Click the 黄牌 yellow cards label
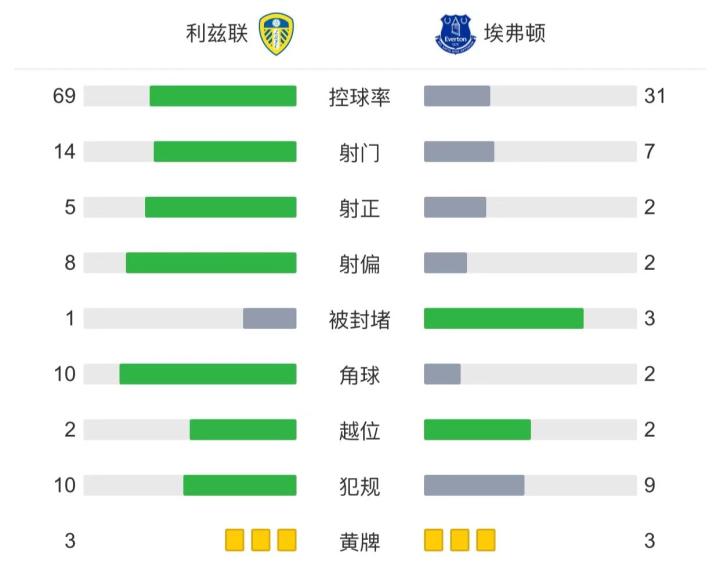The width and height of the screenshot is (720, 566). (360, 542)
